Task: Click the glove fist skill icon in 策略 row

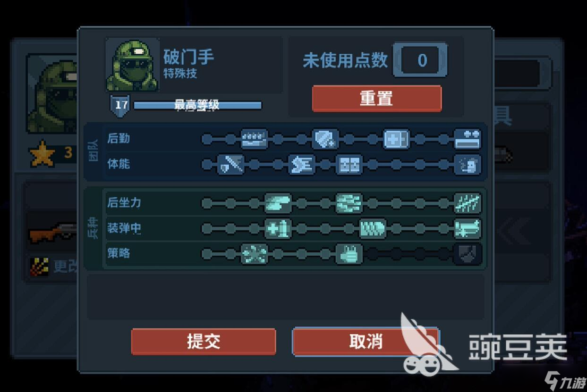Action: coord(349,254)
